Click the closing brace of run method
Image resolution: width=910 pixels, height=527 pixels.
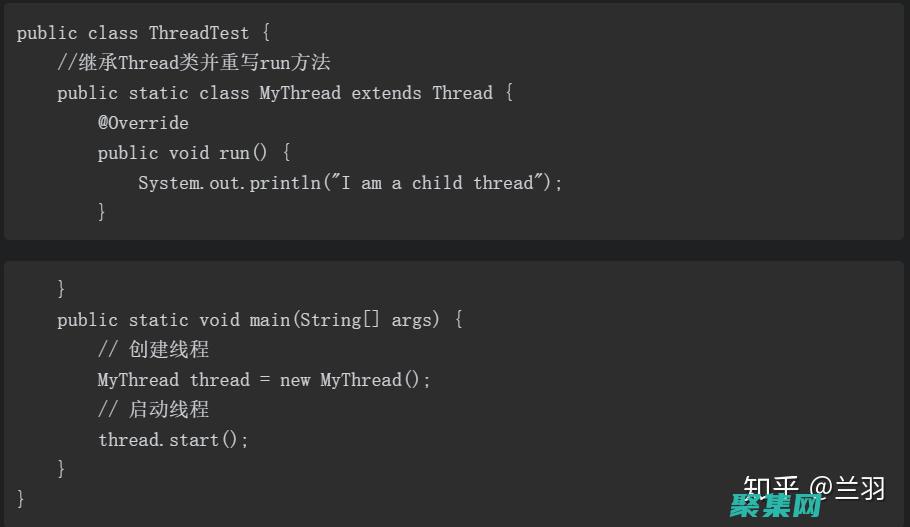[x=102, y=211]
